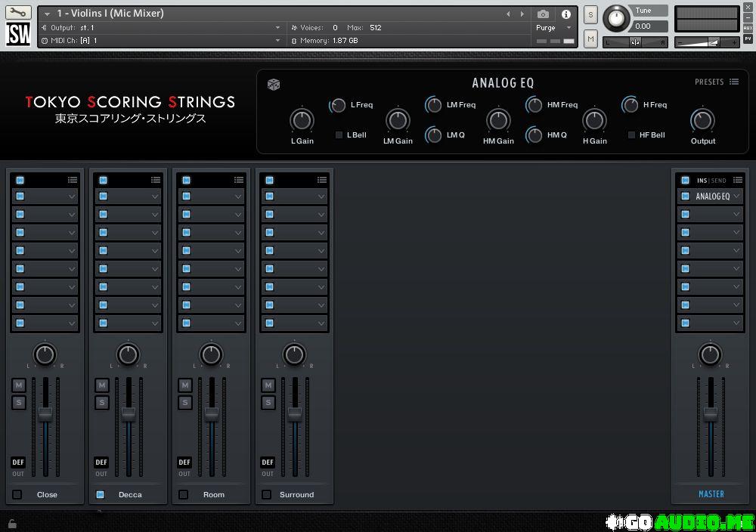
Task: Click the camera snapshot icon
Action: [x=543, y=14]
